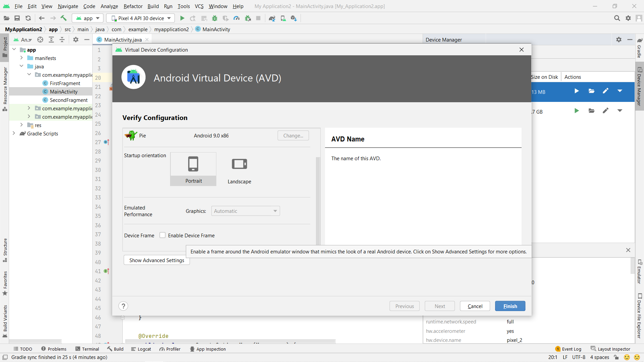Screen dimensions: 644x362
Task: Open the Logcat tool window tab
Action: click(141, 349)
